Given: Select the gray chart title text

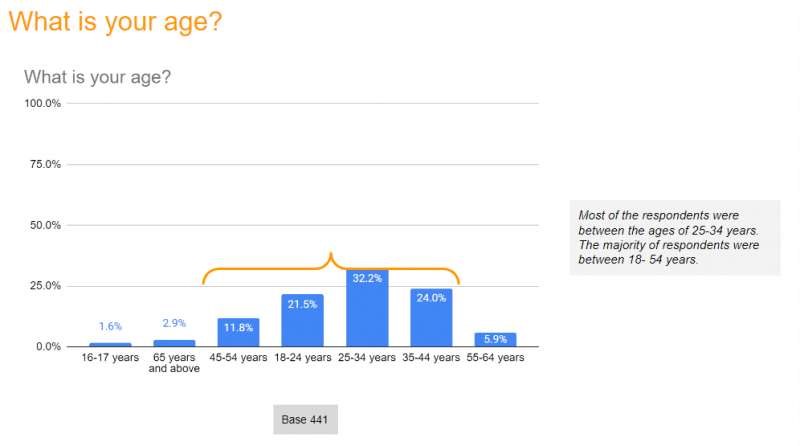Looking at the screenshot, I should pos(97,77).
